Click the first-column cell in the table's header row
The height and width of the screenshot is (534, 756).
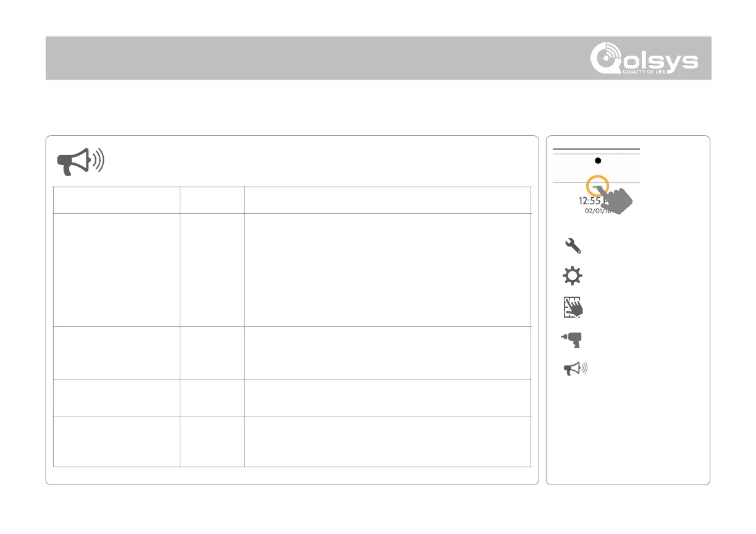tap(117, 200)
